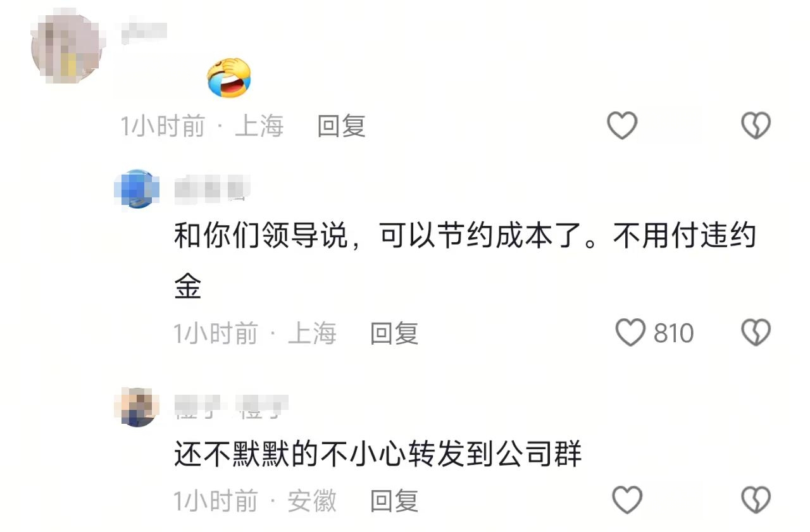Select the 和你们领导说 comment text
The image size is (810, 532).
tap(465, 262)
